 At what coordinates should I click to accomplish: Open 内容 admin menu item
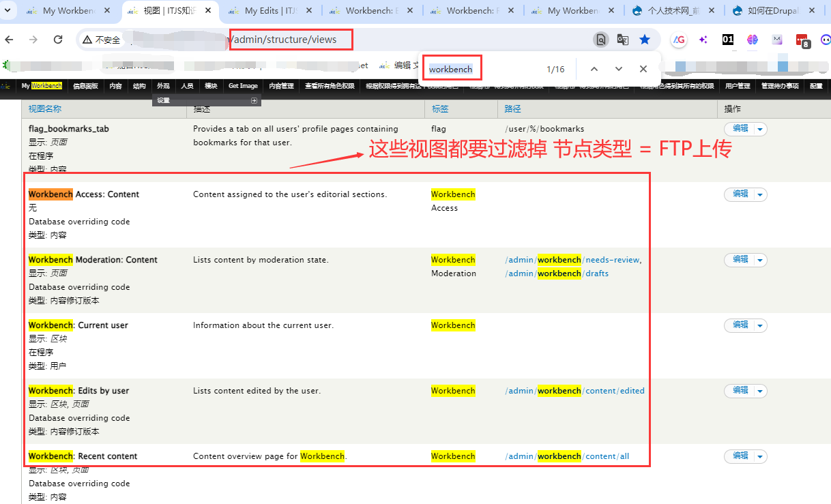(115, 86)
